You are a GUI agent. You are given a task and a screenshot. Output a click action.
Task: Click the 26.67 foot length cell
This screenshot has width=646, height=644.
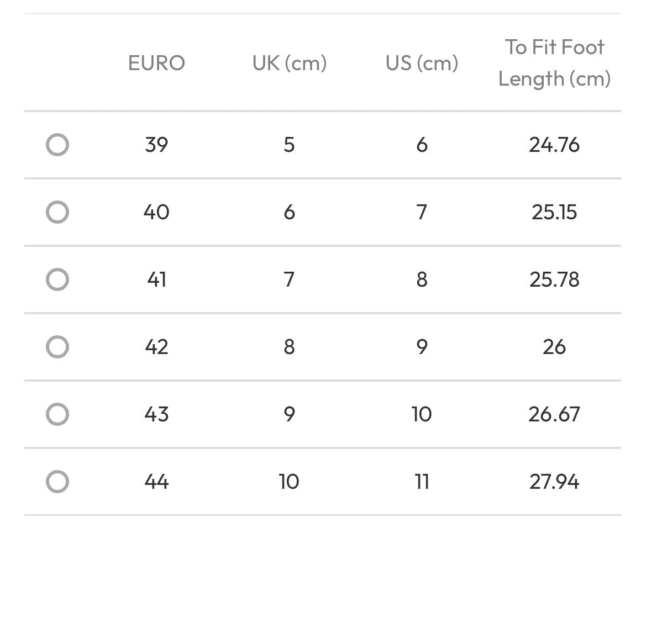(x=554, y=414)
